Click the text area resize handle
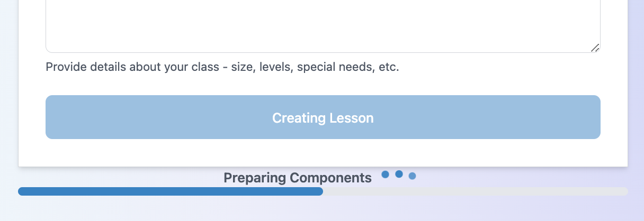644x221 pixels. click(x=595, y=48)
